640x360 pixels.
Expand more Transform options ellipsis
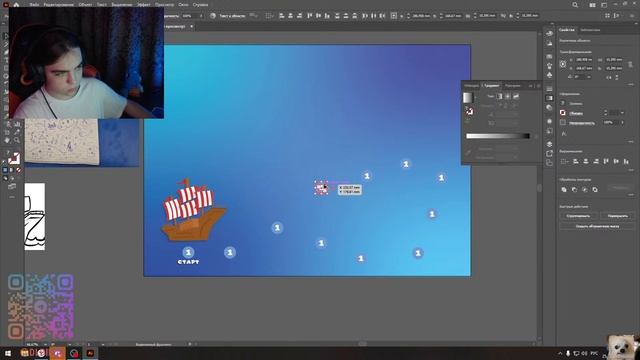(x=631, y=84)
